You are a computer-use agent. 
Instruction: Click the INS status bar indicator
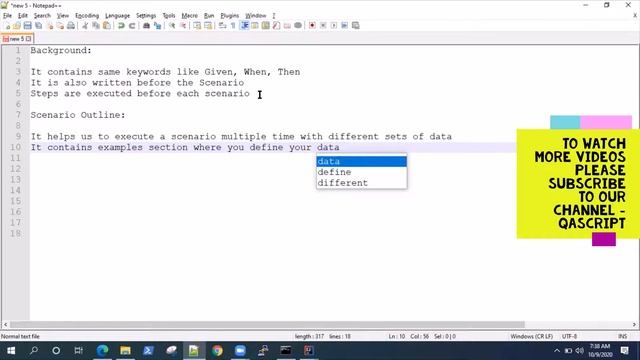[622, 336]
